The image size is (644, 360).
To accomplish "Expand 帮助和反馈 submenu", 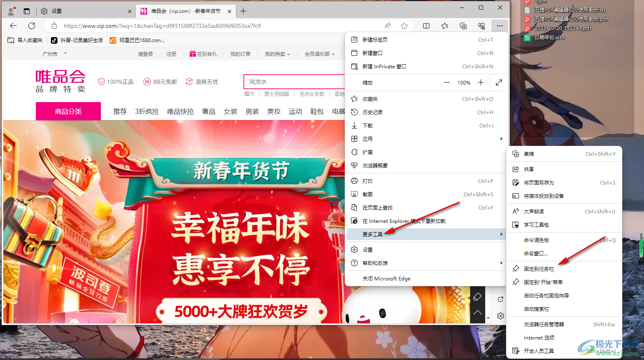I will pyautogui.click(x=426, y=263).
